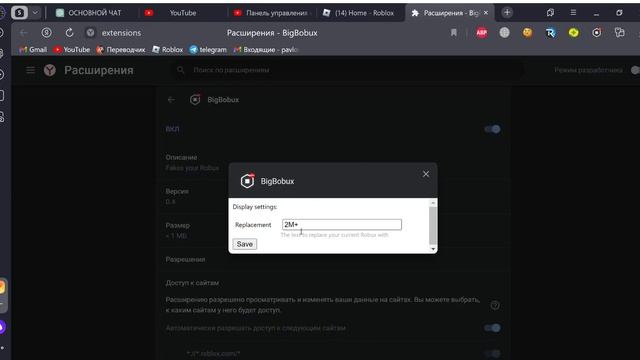Click the extensions address text

[x=121, y=33]
